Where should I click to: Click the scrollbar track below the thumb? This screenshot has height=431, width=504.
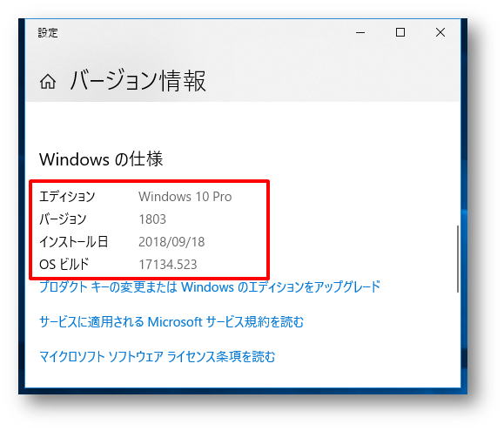coord(457,338)
